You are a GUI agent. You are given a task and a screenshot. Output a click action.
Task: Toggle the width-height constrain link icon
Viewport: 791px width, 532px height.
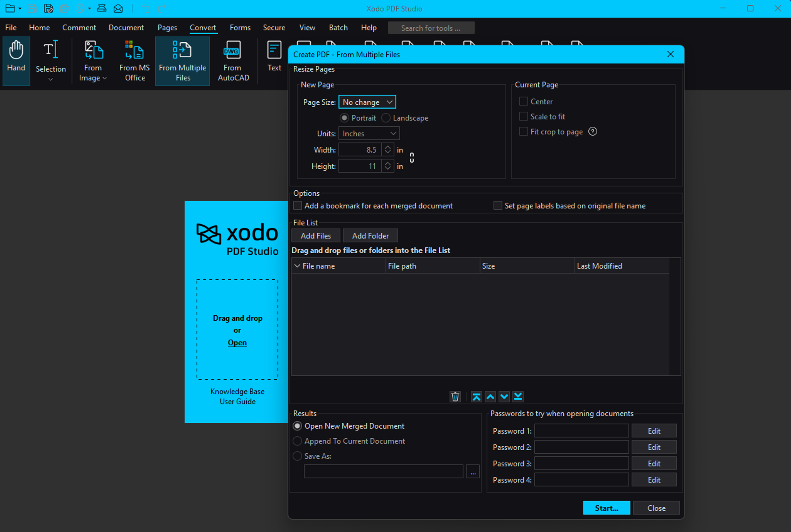(412, 157)
